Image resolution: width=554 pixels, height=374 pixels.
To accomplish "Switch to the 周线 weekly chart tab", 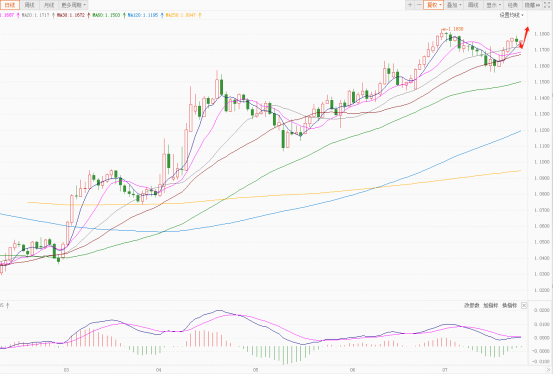I will 30,5.
